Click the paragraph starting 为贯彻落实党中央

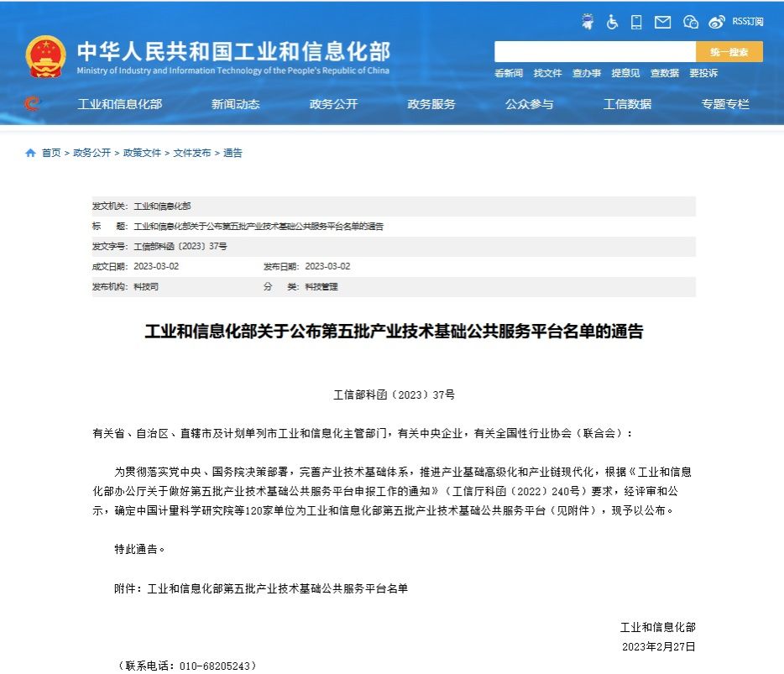393,491
